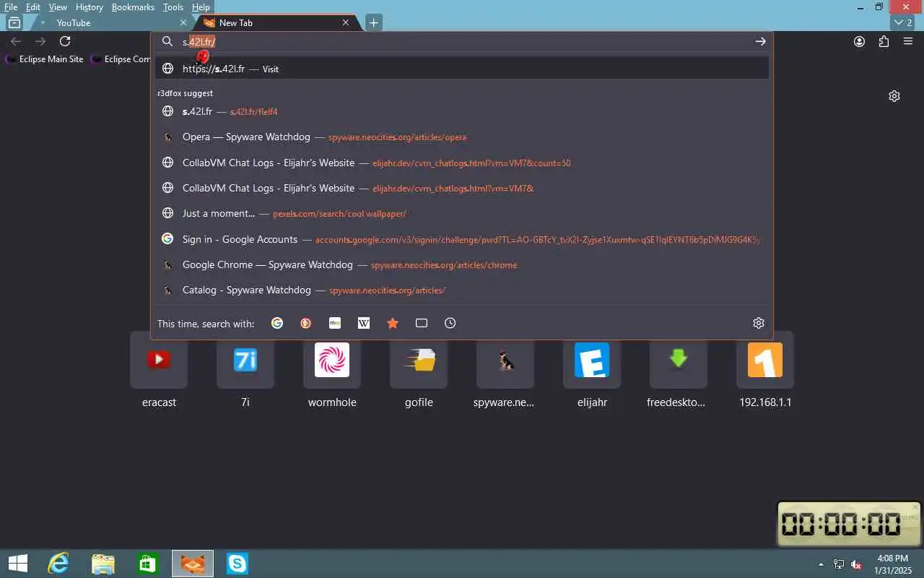
Task: Launch Internet Explorer from taskbar
Action: [58, 563]
